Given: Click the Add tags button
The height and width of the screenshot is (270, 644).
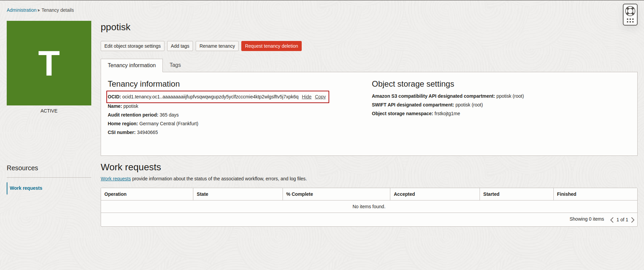Looking at the screenshot, I should (x=180, y=46).
